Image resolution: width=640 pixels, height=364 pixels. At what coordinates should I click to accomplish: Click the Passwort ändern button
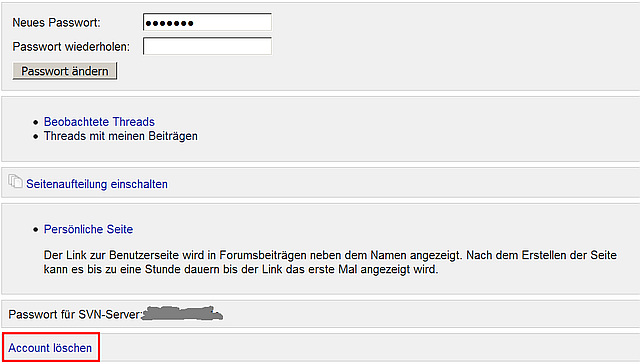coord(65,71)
